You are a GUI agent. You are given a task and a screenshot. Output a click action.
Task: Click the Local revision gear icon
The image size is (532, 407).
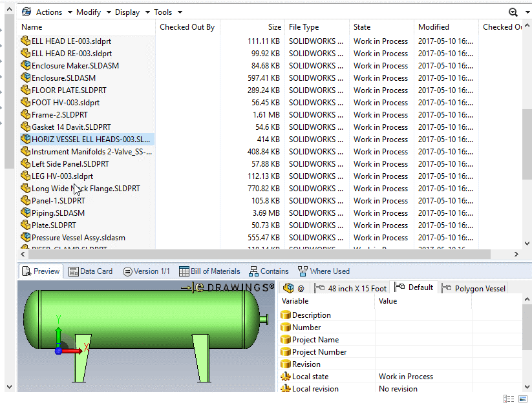(286, 389)
